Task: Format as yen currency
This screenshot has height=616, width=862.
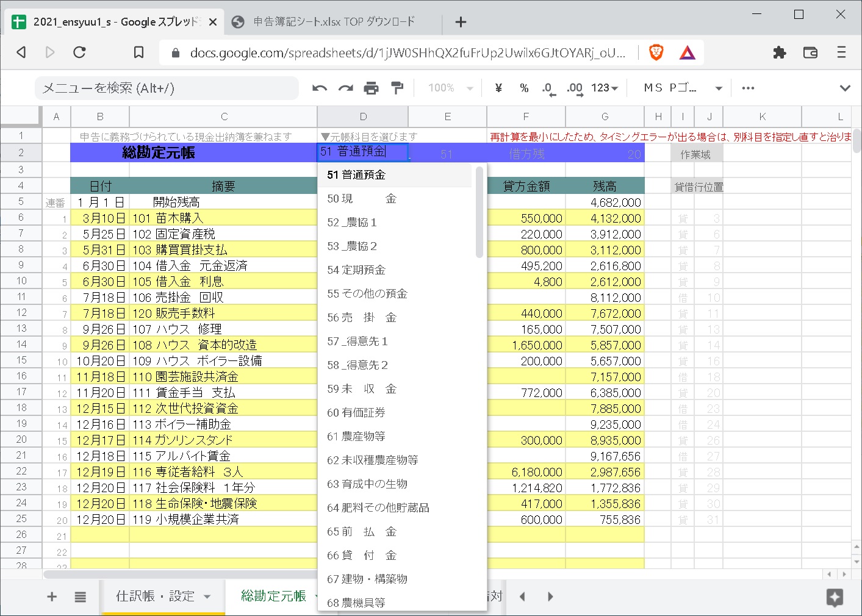Action: pyautogui.click(x=498, y=88)
